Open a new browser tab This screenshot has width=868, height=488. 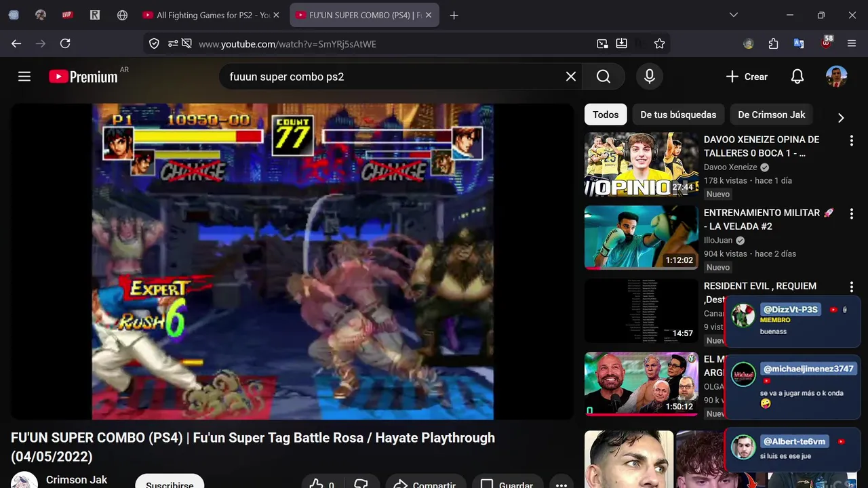454,15
